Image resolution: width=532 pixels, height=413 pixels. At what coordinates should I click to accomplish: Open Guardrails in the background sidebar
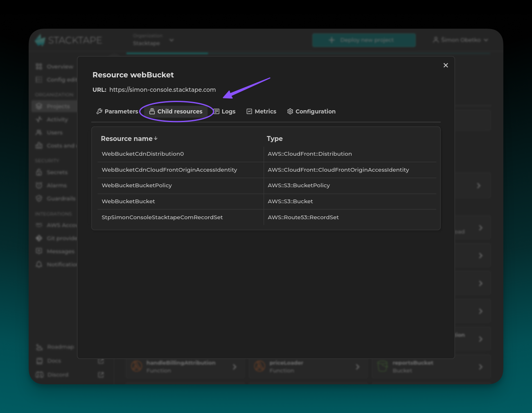(56, 198)
